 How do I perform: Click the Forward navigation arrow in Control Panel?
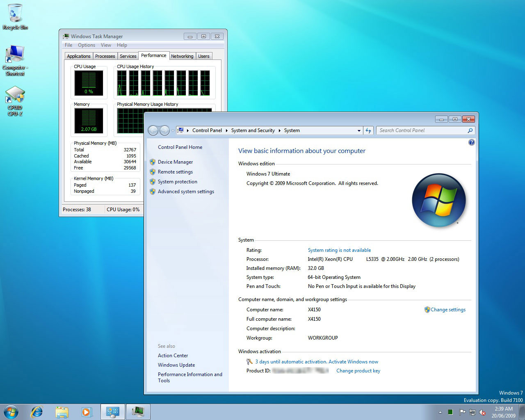(x=164, y=130)
